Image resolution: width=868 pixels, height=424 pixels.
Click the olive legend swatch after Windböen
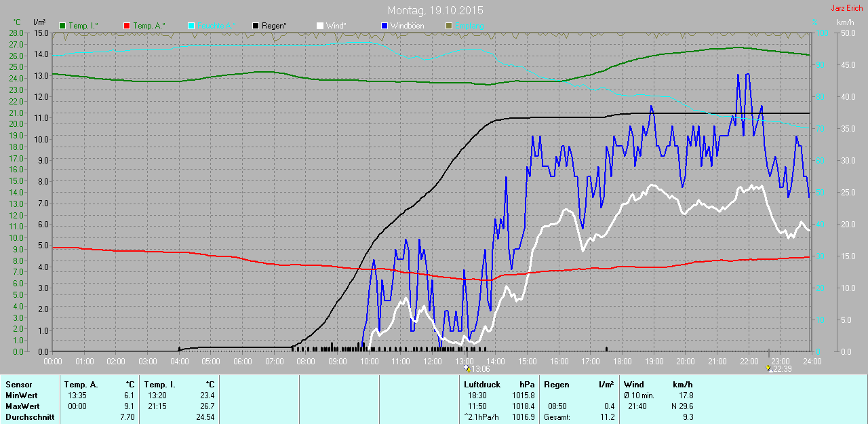tap(449, 26)
